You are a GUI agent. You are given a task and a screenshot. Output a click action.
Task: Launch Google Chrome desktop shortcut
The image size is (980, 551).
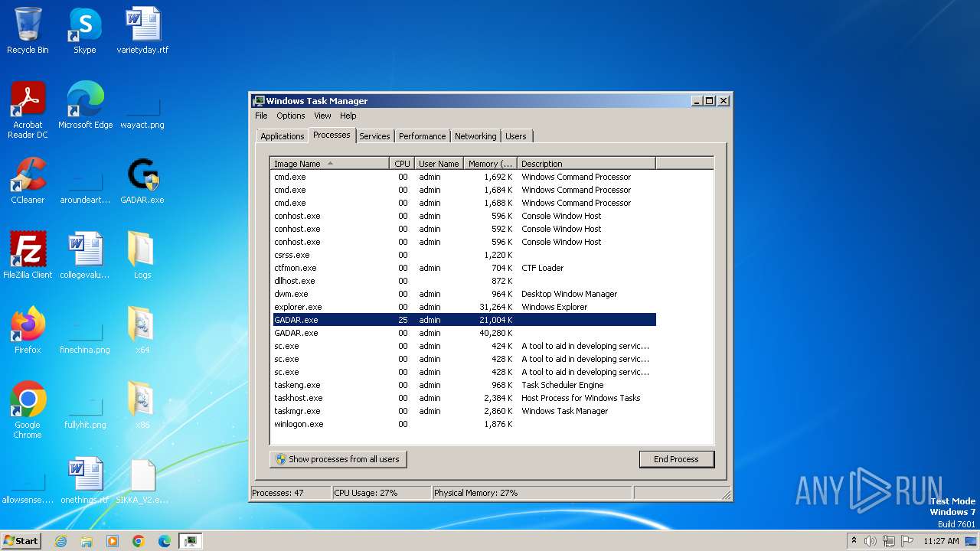28,410
